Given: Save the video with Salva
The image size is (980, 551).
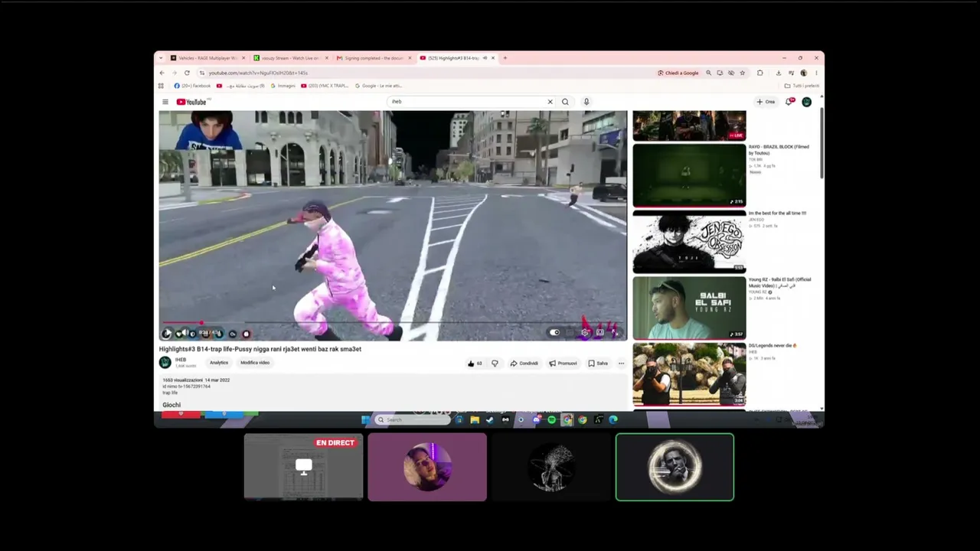Looking at the screenshot, I should tap(598, 364).
